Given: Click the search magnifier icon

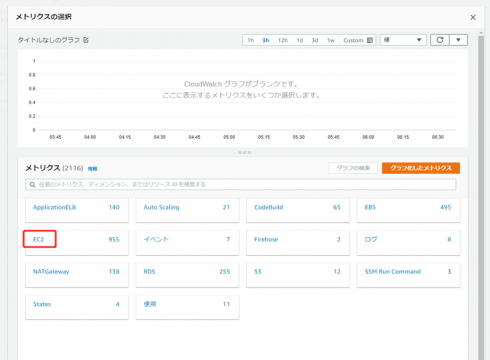Looking at the screenshot, I should tap(32, 184).
